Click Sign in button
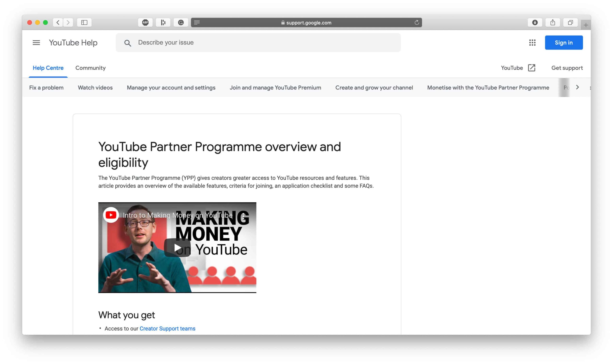 564,43
